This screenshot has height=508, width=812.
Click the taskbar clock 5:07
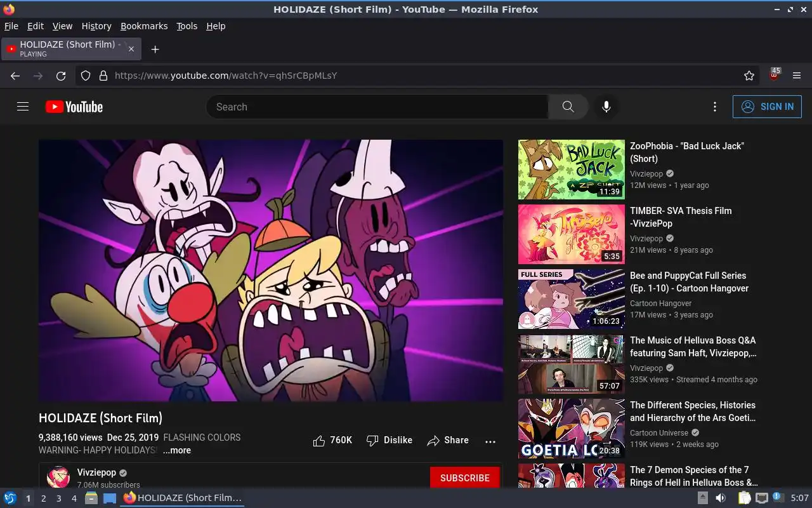799,498
